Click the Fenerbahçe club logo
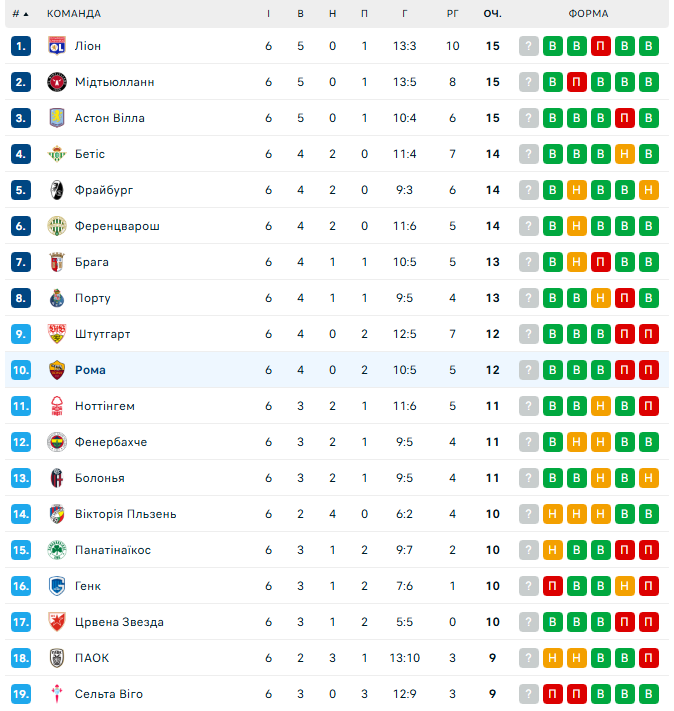674x711 pixels. tap(56, 442)
